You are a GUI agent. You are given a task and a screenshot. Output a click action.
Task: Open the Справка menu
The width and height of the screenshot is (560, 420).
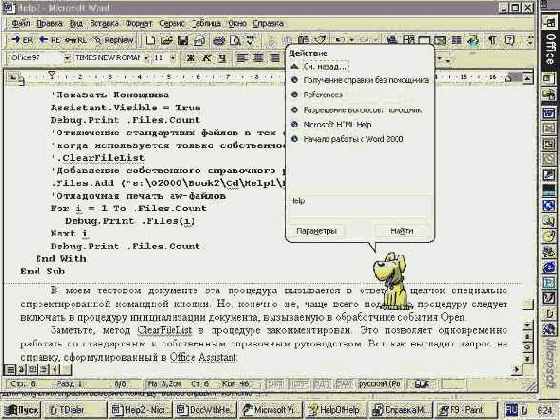268,24
